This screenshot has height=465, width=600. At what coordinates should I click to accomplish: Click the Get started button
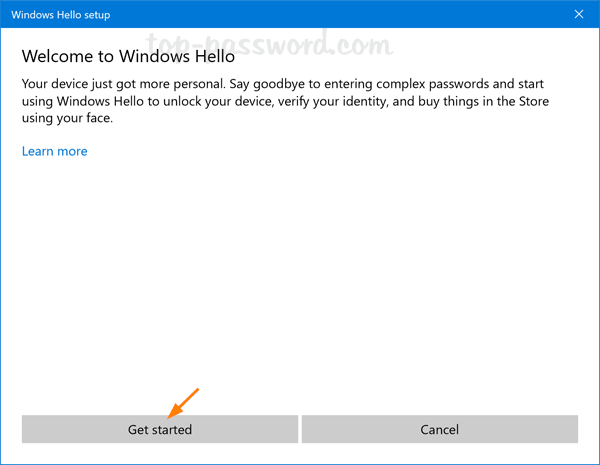pyautogui.click(x=160, y=429)
